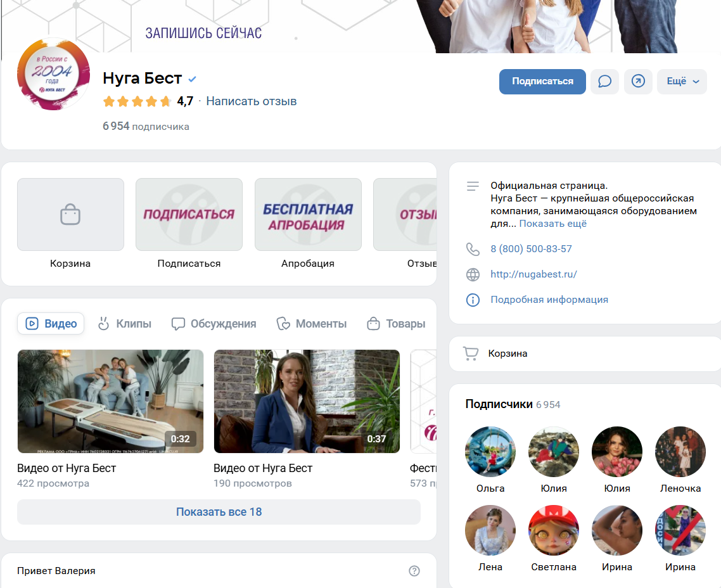Image resolution: width=721 pixels, height=588 pixels.
Task: Open http://nugabest.ru/ link
Action: point(533,274)
